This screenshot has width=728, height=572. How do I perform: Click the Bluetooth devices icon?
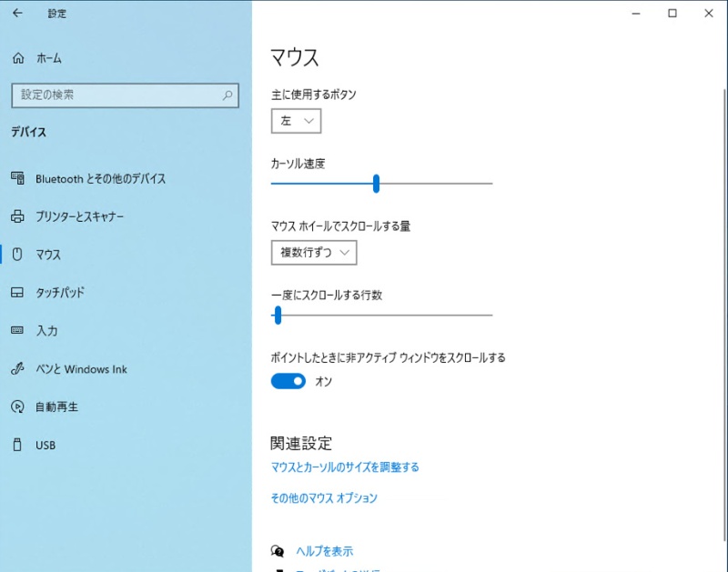(16, 179)
